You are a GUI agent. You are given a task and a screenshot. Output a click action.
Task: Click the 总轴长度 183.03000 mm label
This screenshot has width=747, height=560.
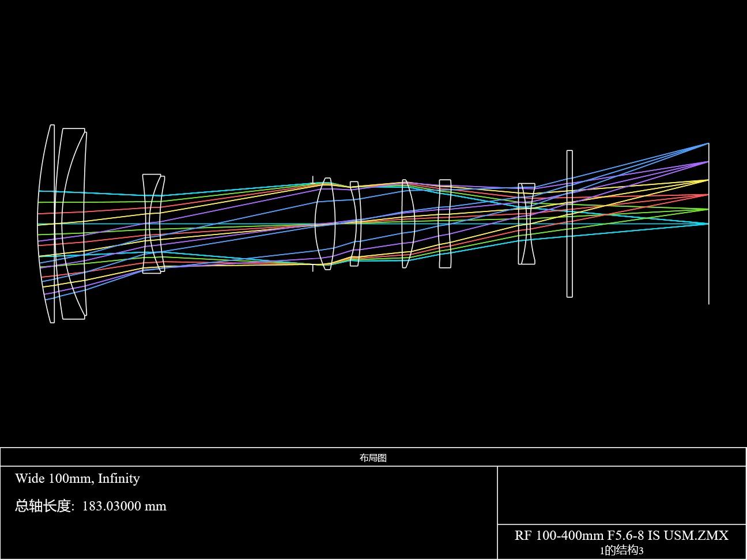[90, 506]
